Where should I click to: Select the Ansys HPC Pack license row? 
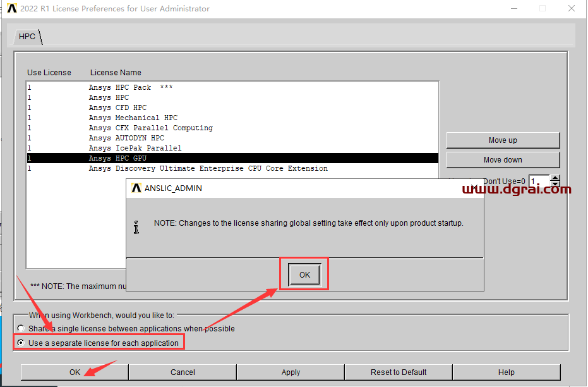pos(232,87)
